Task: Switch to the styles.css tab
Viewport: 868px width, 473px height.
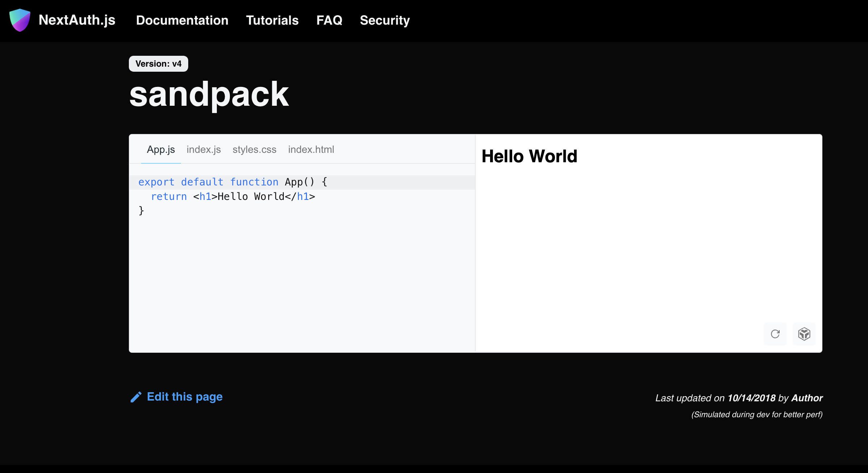Action: click(254, 149)
